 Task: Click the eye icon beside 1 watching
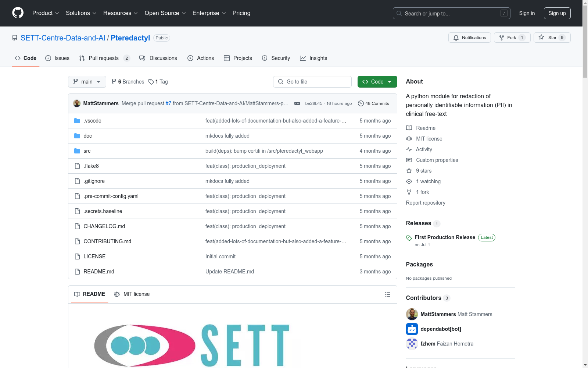[409, 181]
